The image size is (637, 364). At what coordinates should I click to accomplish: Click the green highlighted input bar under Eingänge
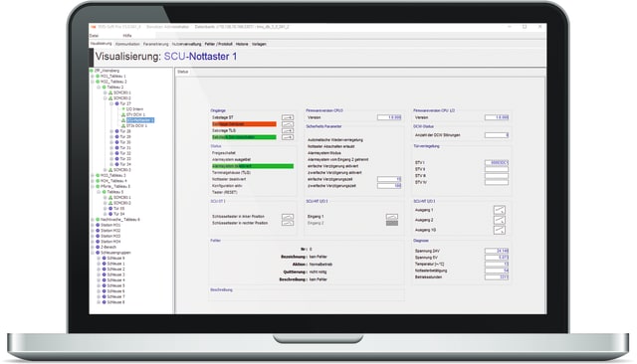pyautogui.click(x=244, y=137)
